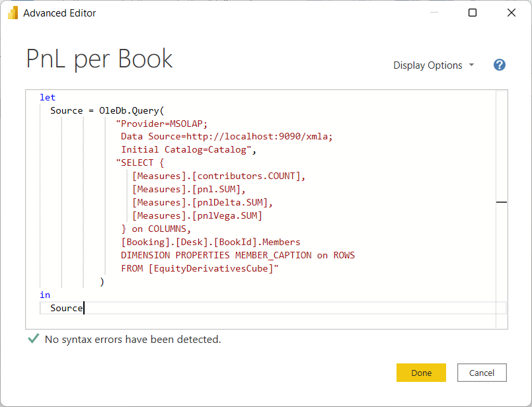Click the 'No syntax errors' status message
This screenshot has height=407, width=532.
(x=133, y=340)
